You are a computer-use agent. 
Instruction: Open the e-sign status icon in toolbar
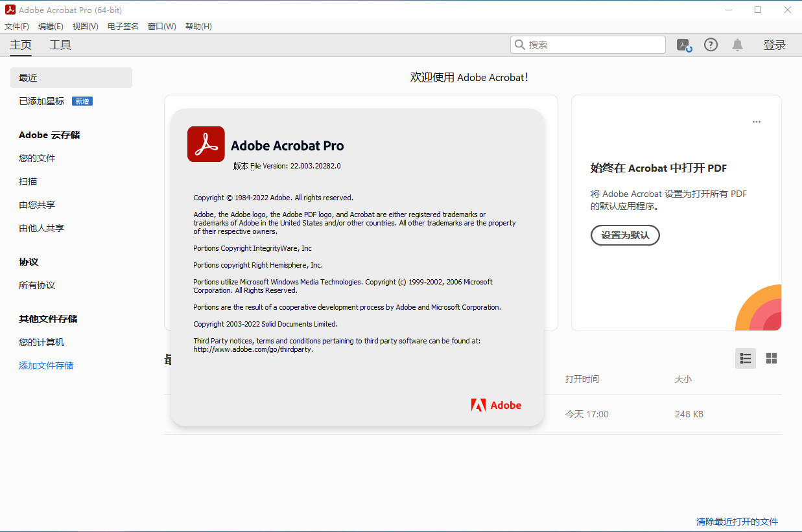pyautogui.click(x=684, y=45)
